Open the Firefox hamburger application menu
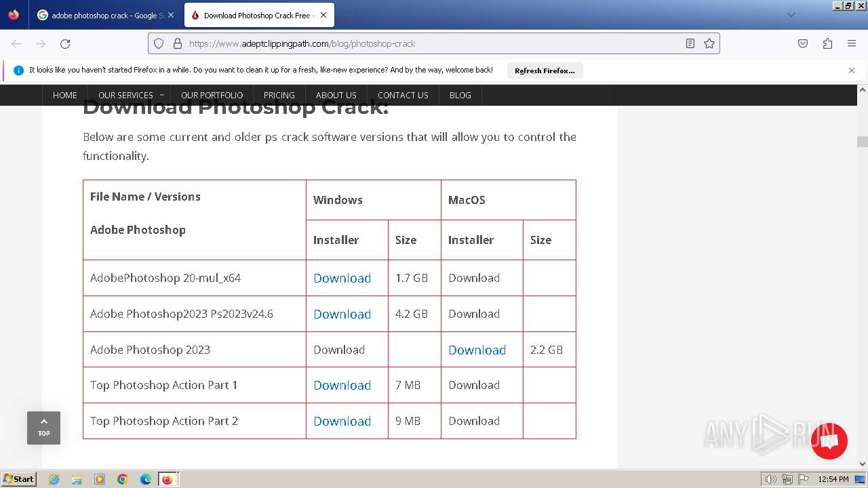The height and width of the screenshot is (488, 868). (852, 43)
